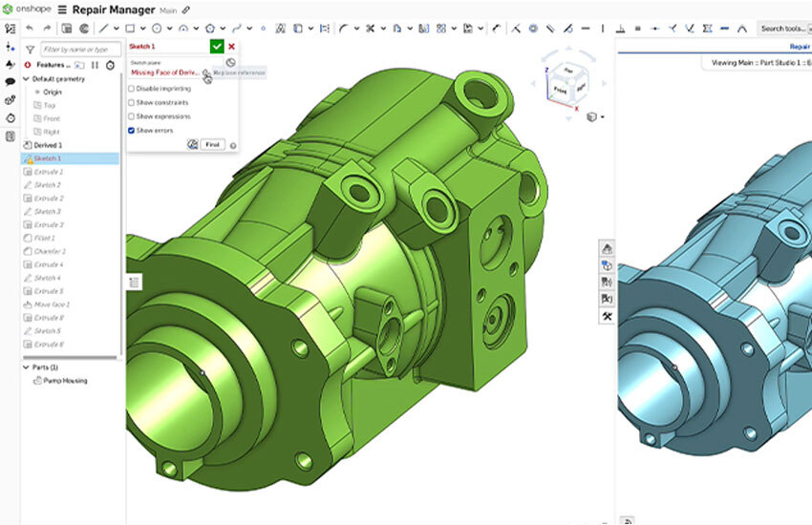Uncheck Show errors checkbox
The width and height of the screenshot is (812, 525).
pyautogui.click(x=132, y=131)
